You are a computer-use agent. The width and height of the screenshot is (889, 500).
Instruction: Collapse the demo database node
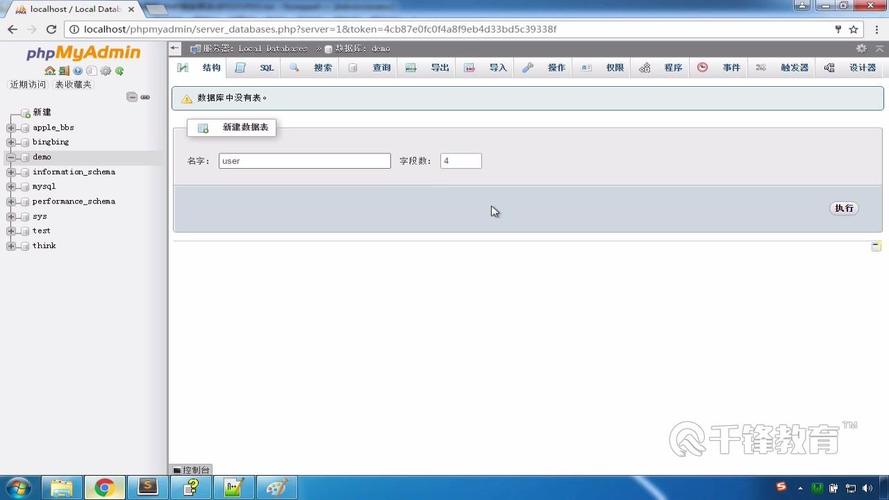pyautogui.click(x=11, y=157)
